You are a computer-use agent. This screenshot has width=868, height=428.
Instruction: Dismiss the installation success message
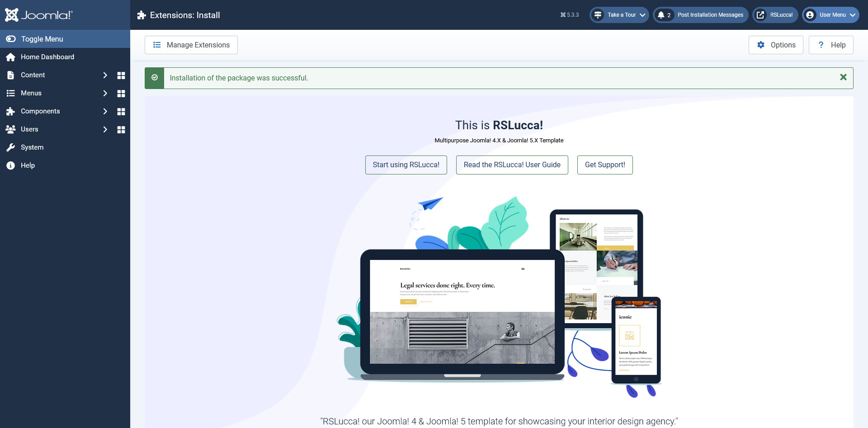(843, 77)
